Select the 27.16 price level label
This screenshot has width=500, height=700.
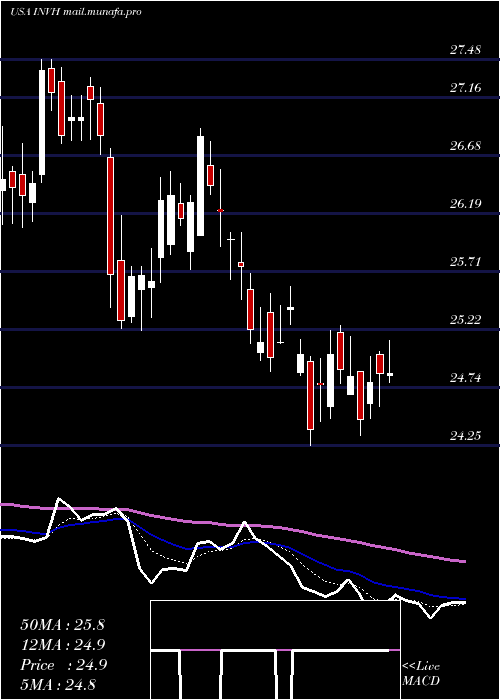pyautogui.click(x=465, y=88)
